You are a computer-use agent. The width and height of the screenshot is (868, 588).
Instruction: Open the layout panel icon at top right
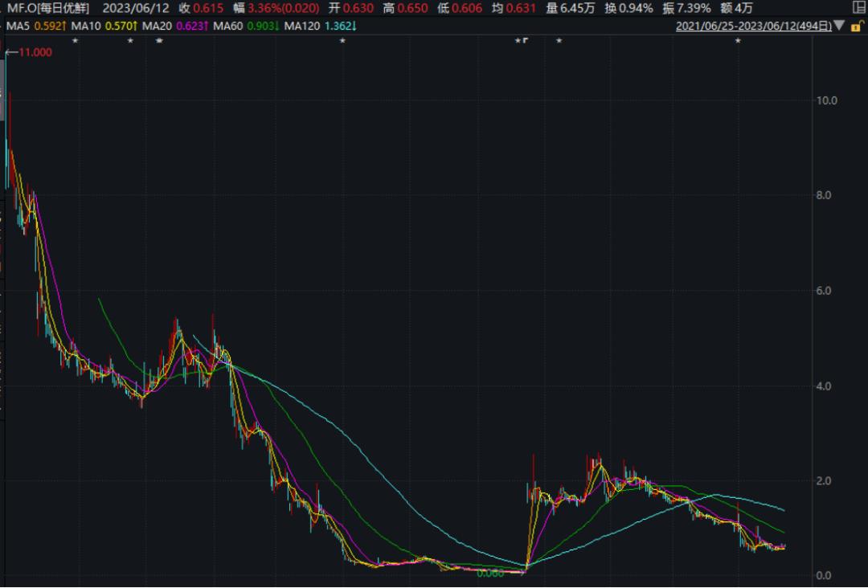[x=858, y=9]
